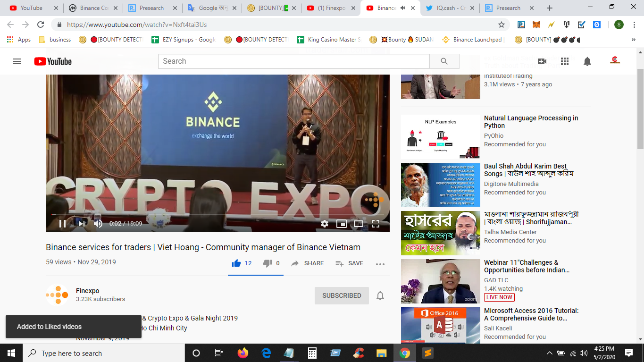This screenshot has width=644, height=362.
Task: Pause the video
Action: point(63,224)
